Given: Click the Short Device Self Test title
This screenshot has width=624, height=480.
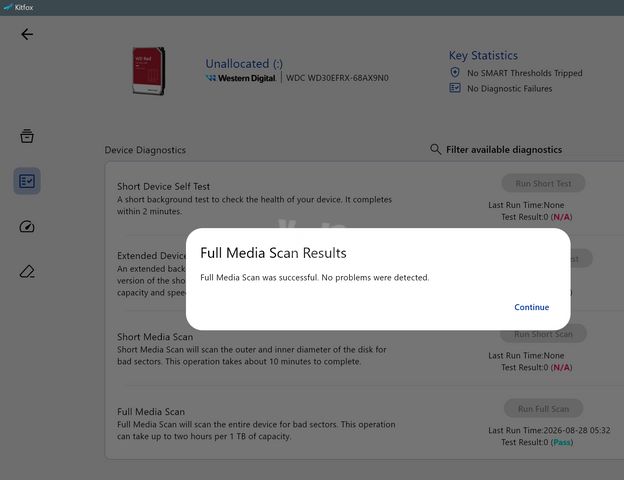Looking at the screenshot, I should [x=163, y=186].
